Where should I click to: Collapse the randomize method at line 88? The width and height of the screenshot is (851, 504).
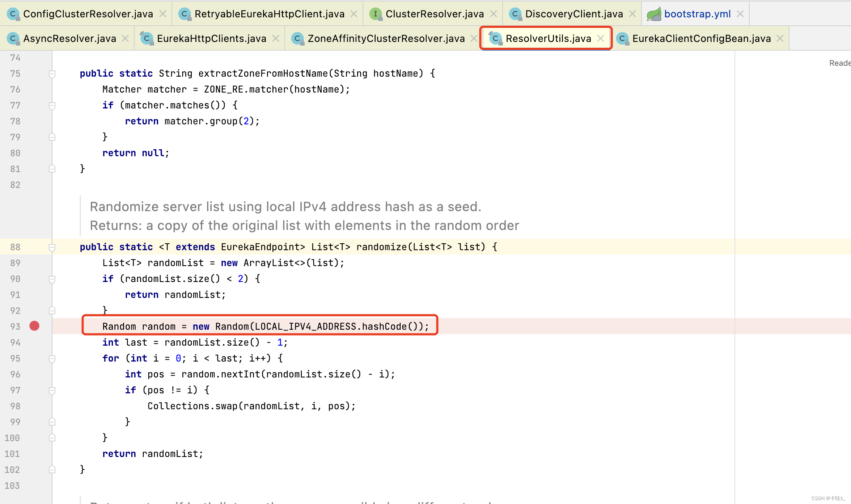[52, 247]
